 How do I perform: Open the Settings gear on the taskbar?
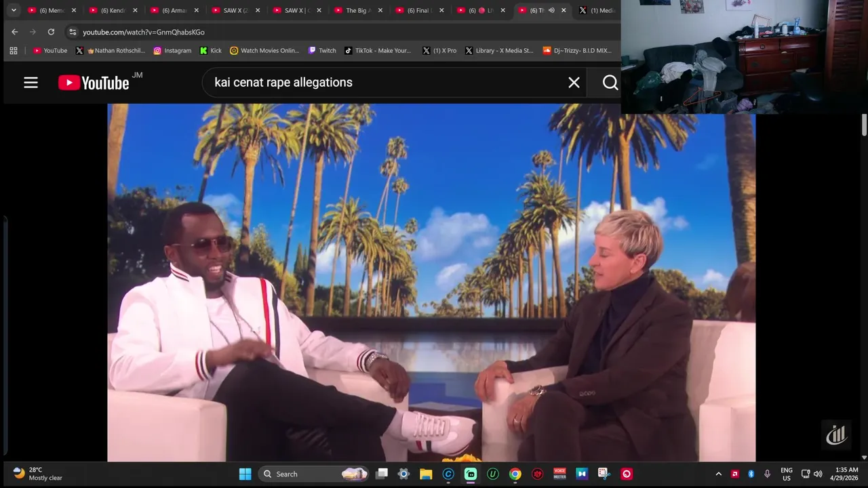click(403, 474)
